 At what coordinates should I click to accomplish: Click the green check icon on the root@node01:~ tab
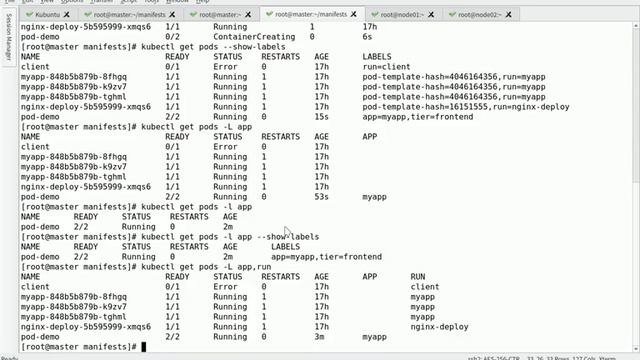pos(375,15)
